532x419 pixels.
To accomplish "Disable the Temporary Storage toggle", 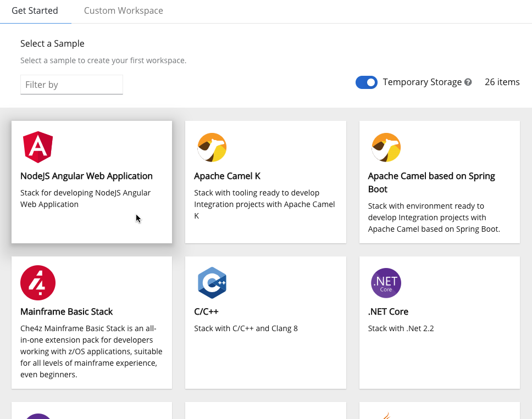I will pos(367,82).
